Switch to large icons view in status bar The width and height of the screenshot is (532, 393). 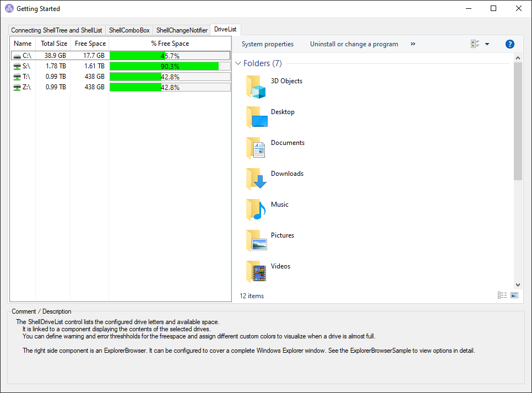click(514, 295)
